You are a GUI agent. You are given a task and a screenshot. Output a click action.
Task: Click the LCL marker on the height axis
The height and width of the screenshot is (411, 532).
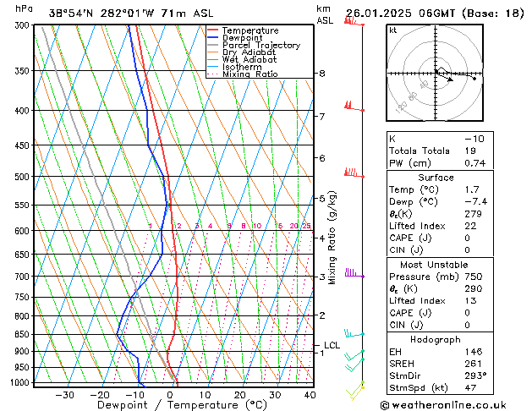pos(332,345)
